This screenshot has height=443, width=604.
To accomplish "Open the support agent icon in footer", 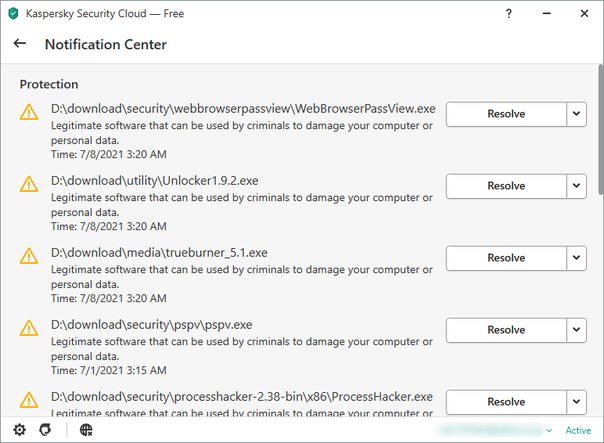I will [45, 430].
